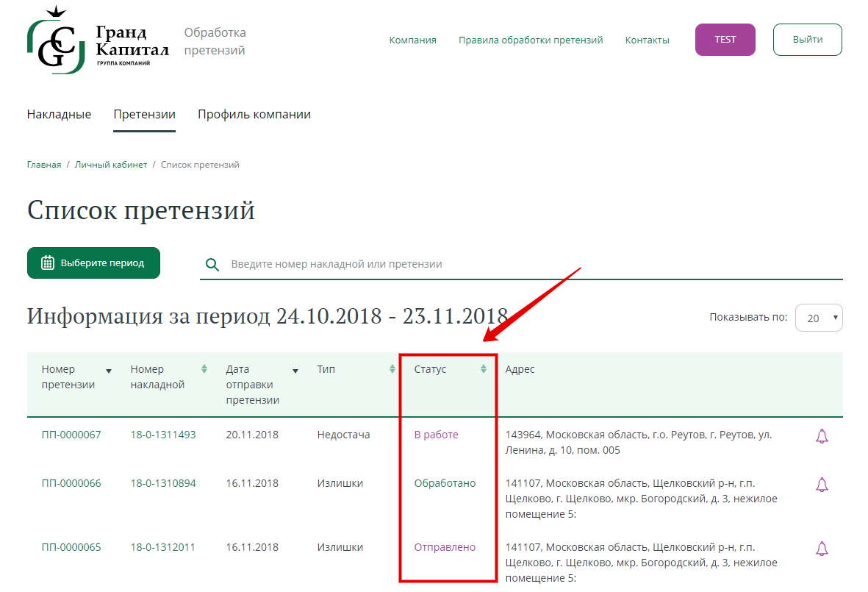Open claim ПП-0000065
The width and height of the screenshot is (868, 592).
pos(71,547)
